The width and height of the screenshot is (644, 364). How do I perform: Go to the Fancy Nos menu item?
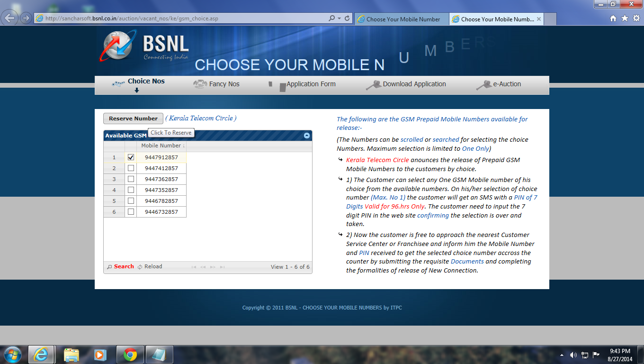click(224, 84)
